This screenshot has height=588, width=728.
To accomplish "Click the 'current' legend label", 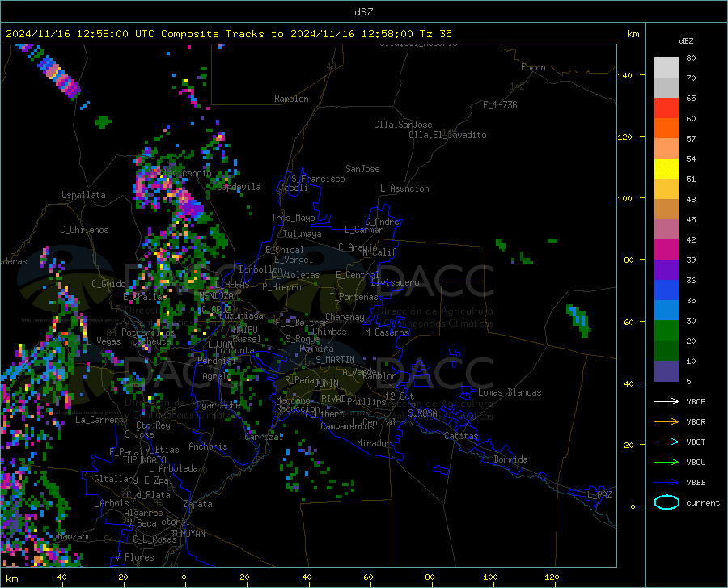I will coord(703,503).
